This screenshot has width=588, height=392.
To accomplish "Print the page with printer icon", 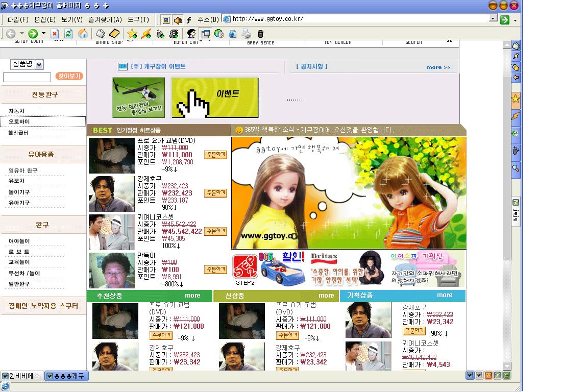I will (247, 34).
